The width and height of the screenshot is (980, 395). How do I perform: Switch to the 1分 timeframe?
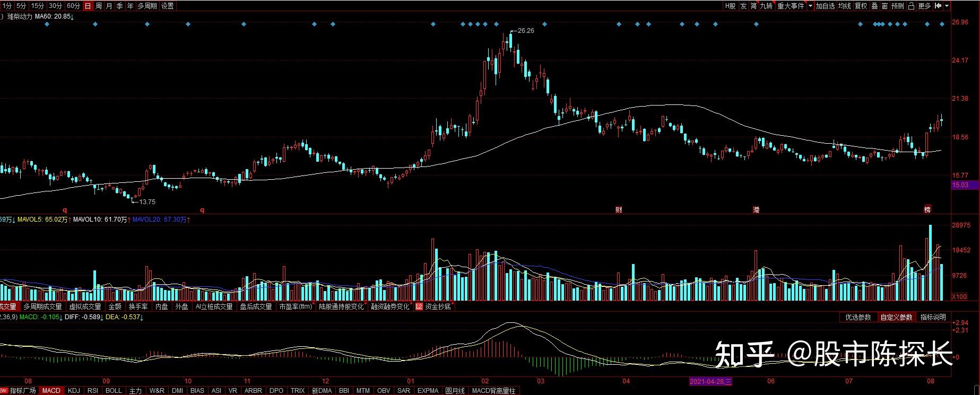tap(6, 6)
